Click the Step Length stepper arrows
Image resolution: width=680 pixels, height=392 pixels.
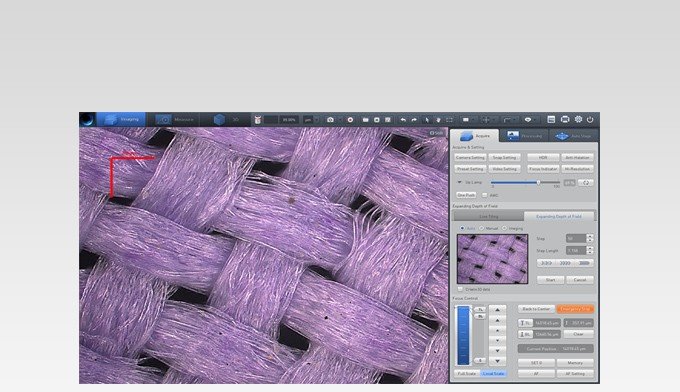pyautogui.click(x=589, y=251)
